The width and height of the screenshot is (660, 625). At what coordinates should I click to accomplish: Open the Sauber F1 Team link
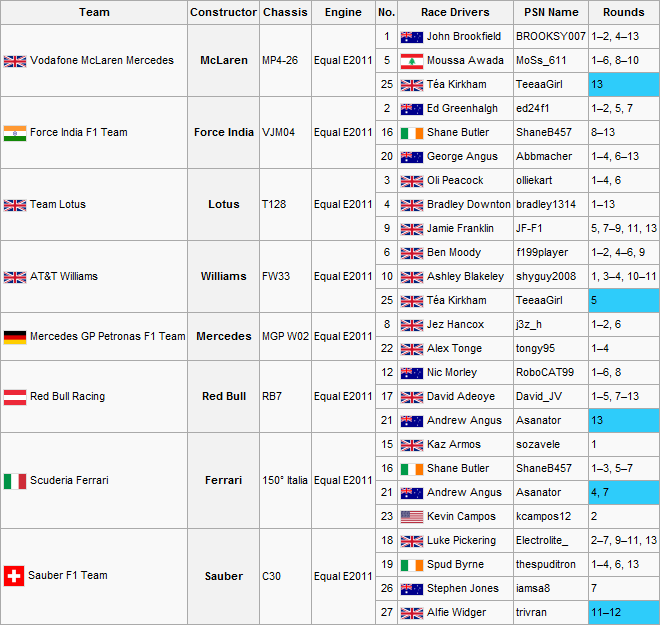pyautogui.click(x=68, y=575)
